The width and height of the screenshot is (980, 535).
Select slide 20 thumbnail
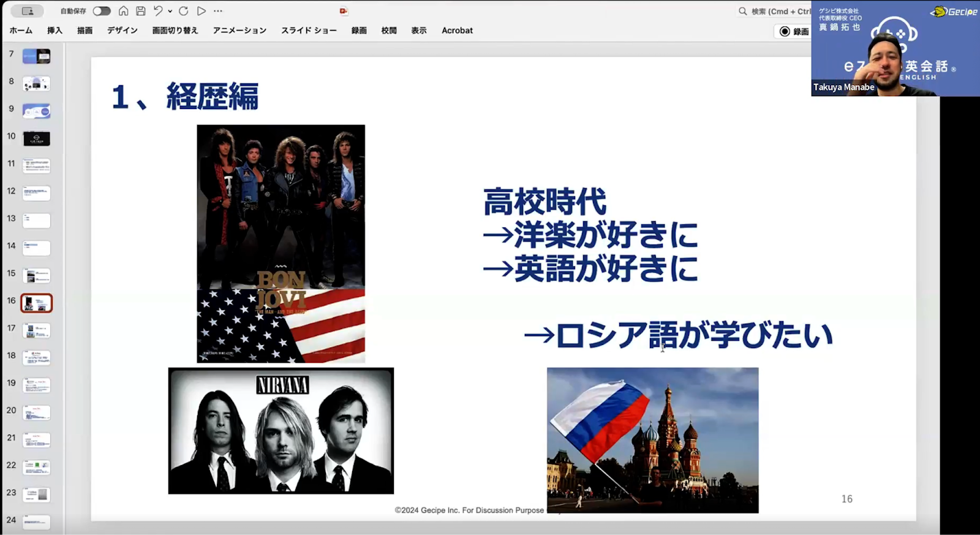click(x=37, y=413)
